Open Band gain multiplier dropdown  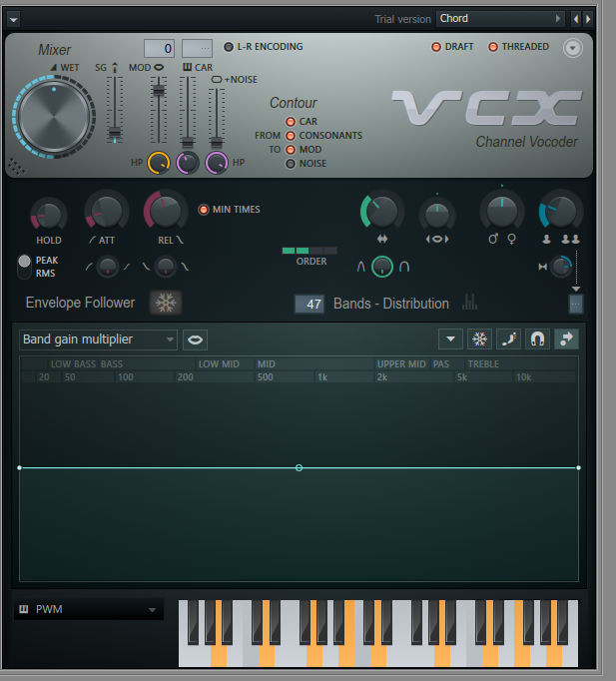[98, 340]
